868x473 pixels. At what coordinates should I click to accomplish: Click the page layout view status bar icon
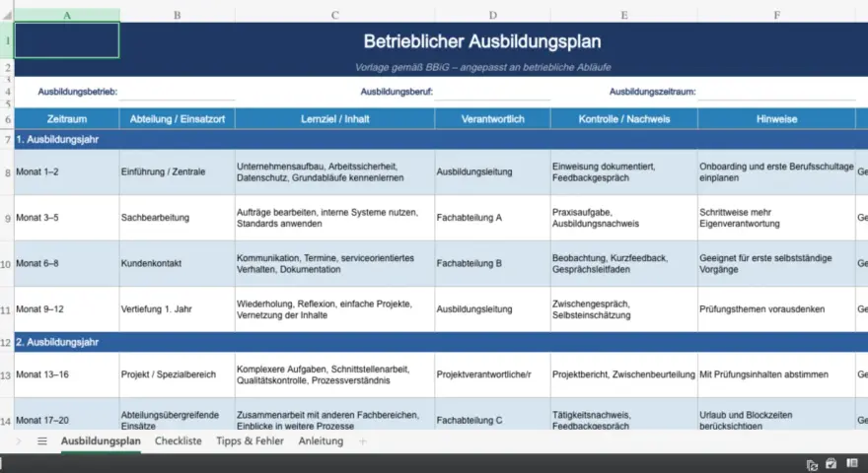click(x=852, y=463)
